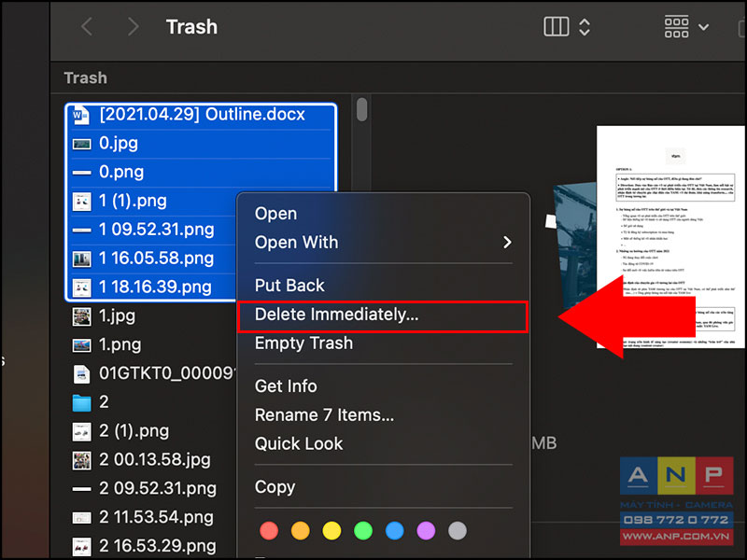The image size is (747, 560).
Task: Choose Rename 7 Items… option
Action: [384, 415]
